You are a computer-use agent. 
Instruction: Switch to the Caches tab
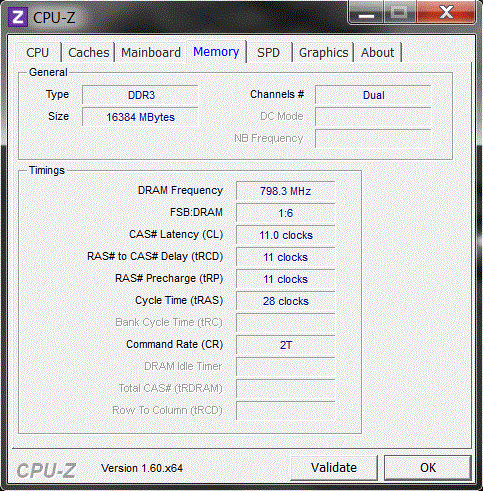(x=89, y=53)
